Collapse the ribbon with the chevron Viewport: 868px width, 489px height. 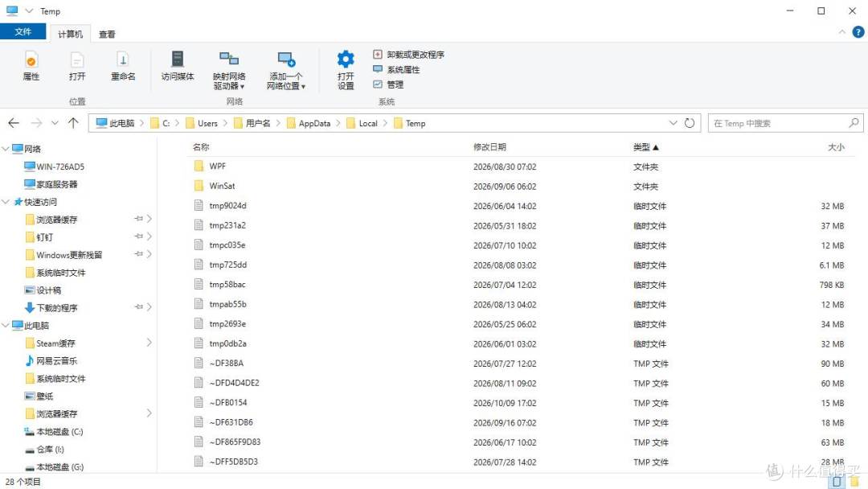point(842,32)
